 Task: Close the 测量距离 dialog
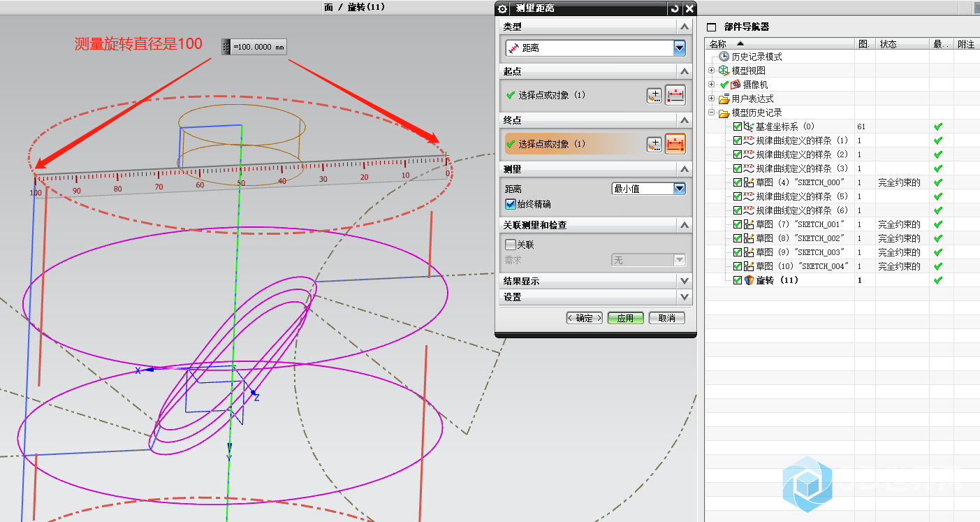pyautogui.click(x=689, y=8)
